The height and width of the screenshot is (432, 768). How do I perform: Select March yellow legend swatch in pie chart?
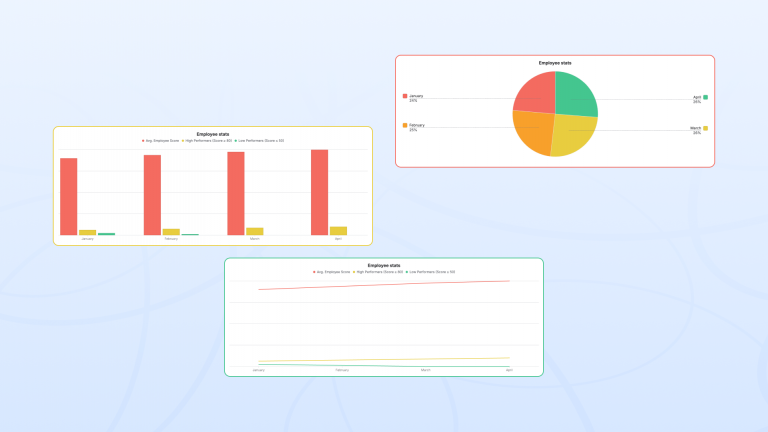705,128
